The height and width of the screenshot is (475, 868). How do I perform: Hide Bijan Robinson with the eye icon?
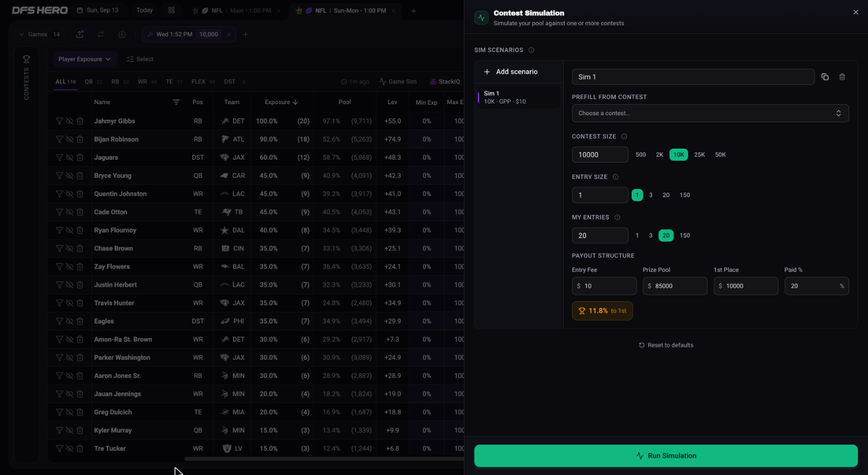[70, 139]
